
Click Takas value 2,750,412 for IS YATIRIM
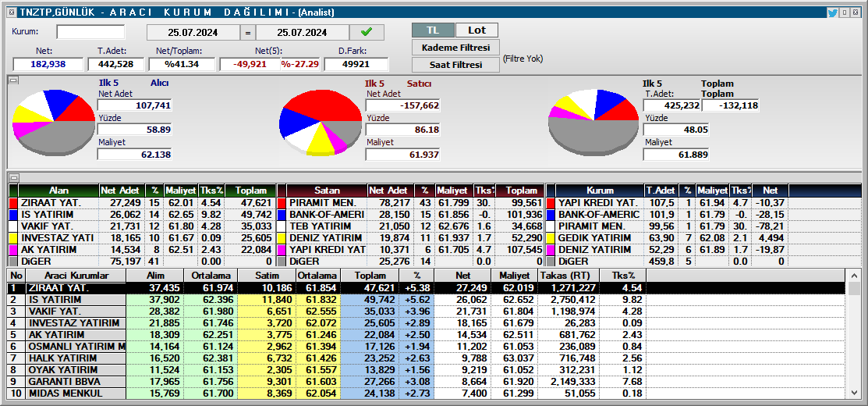(568, 300)
